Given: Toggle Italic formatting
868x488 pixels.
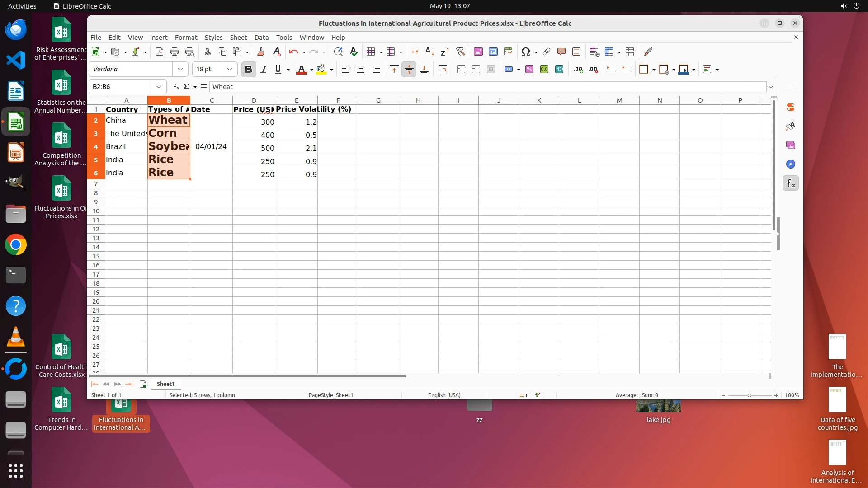Looking at the screenshot, I should point(264,69).
